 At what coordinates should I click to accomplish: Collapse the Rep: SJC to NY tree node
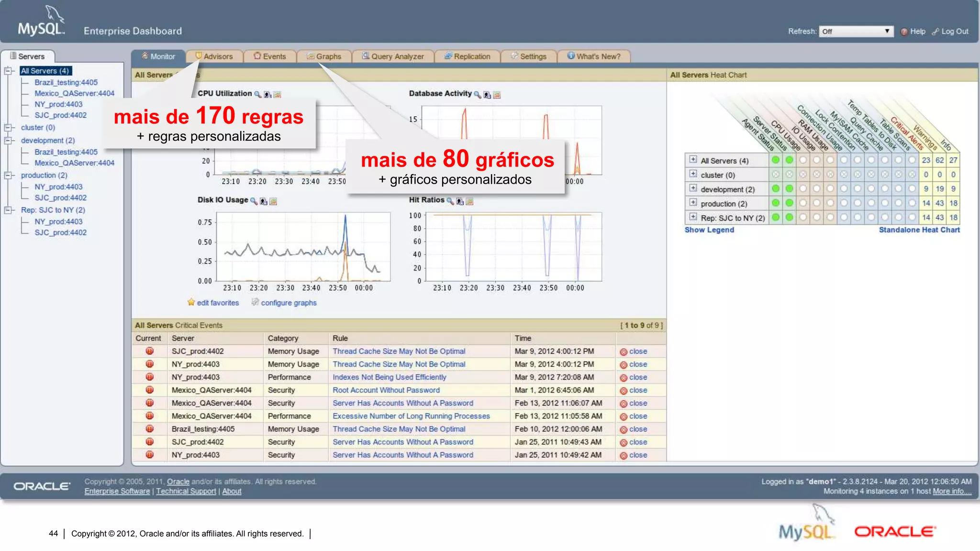pos(8,210)
